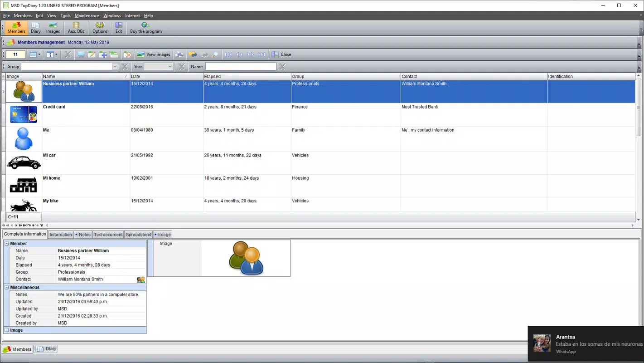Click the magnifying glass icon in the members toolbar
This screenshot has width=644, height=363.
(215, 54)
